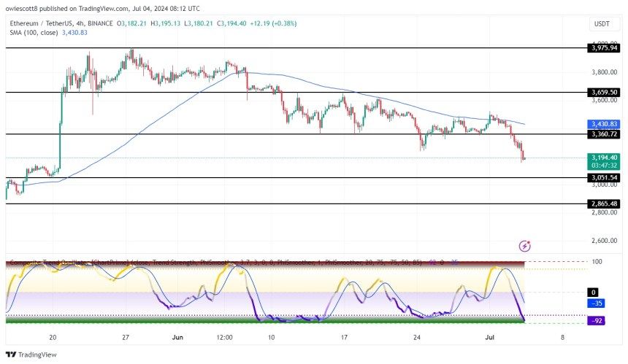628x364 pixels.
Task: Click the Jul date on time axis
Action: (489, 337)
